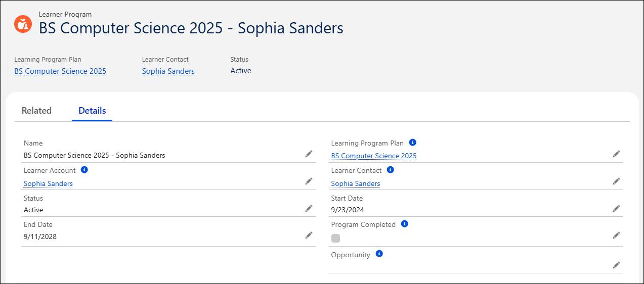The image size is (644, 284).
Task: Click the record title BS Computer Science 2025 - Sophia Sanders
Action: pyautogui.click(x=191, y=28)
